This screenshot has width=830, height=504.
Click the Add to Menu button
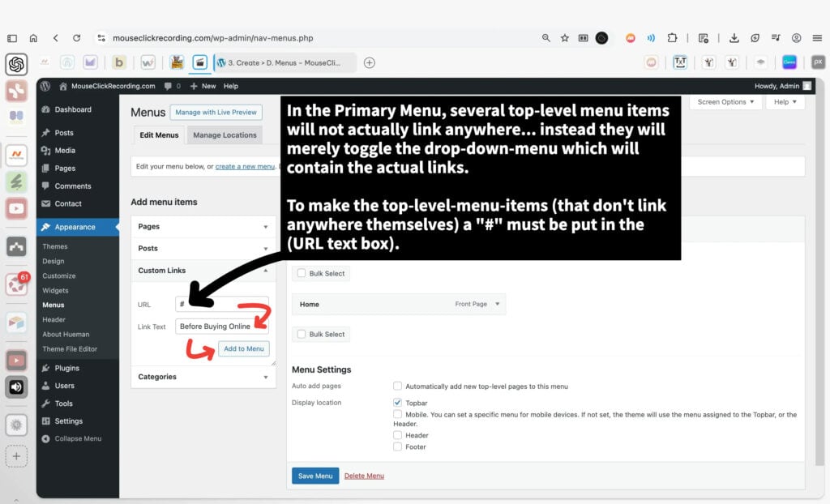pyautogui.click(x=244, y=348)
